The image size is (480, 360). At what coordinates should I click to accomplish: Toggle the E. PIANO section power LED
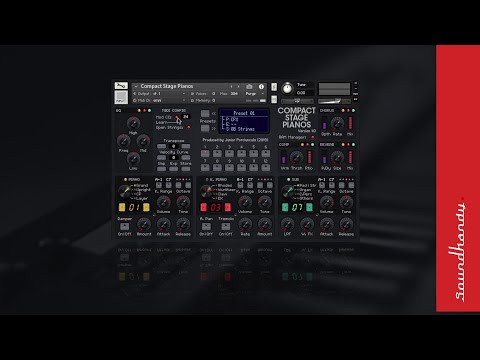point(207,179)
